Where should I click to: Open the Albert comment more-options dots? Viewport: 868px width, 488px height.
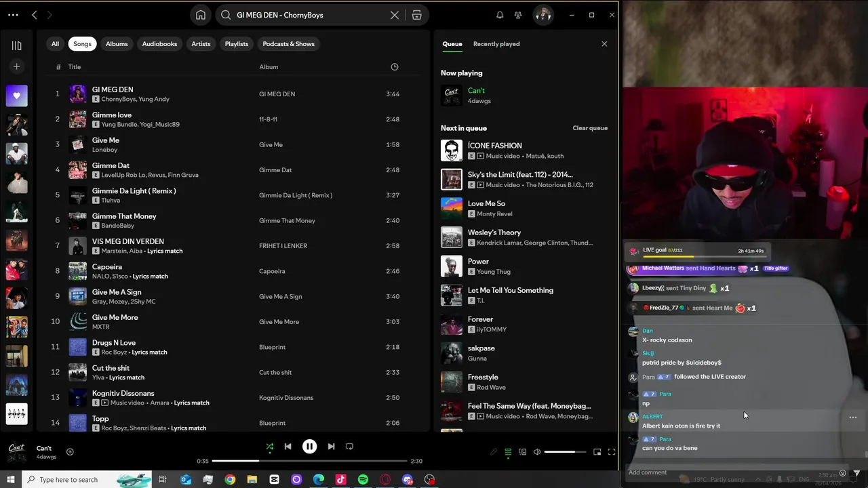coord(853,418)
